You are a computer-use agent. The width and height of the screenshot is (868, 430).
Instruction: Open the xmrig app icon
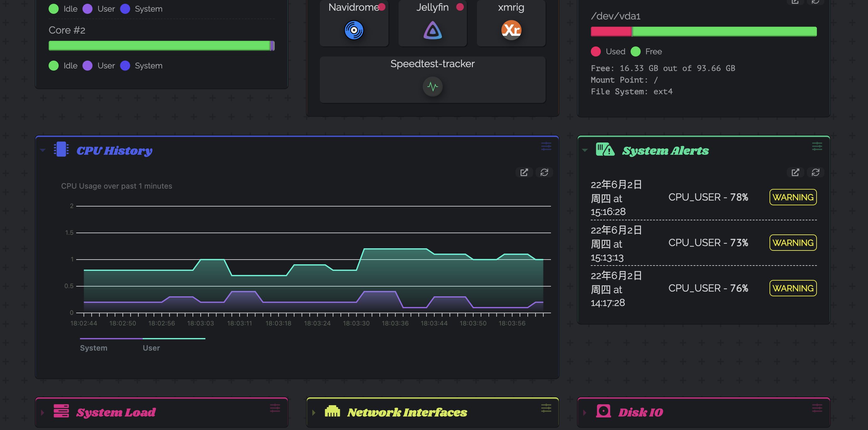[x=511, y=30]
